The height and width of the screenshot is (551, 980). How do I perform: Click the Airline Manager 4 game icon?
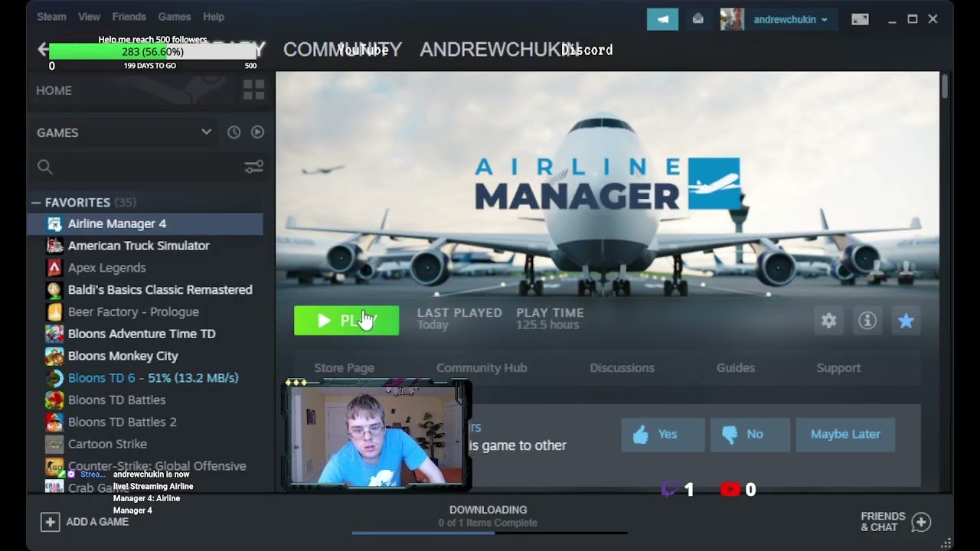[x=54, y=223]
